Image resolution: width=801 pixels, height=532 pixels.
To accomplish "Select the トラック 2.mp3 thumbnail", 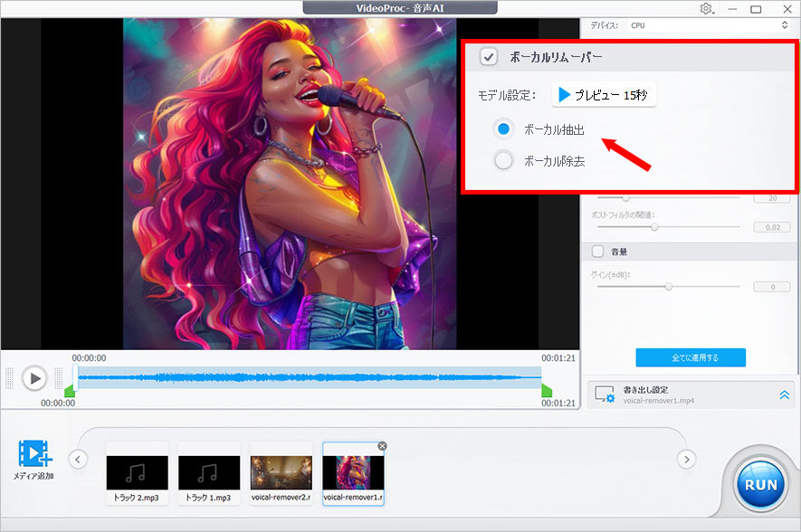I will pos(137,473).
